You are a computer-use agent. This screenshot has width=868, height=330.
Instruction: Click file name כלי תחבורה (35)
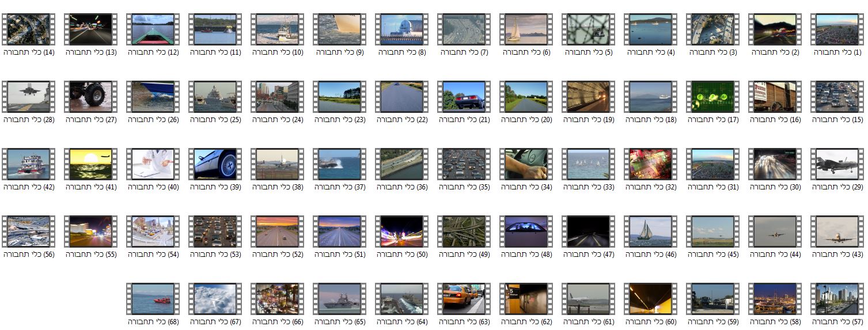pyautogui.click(x=464, y=187)
